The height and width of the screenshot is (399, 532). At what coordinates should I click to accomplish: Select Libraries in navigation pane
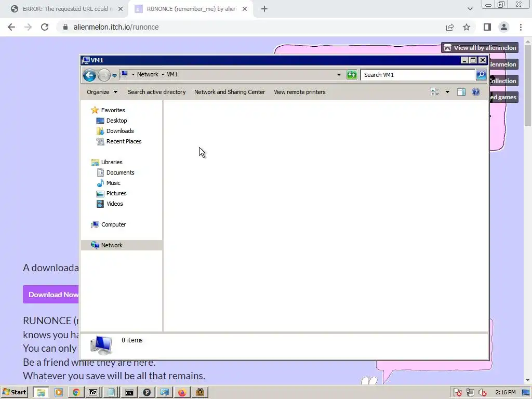point(112,162)
